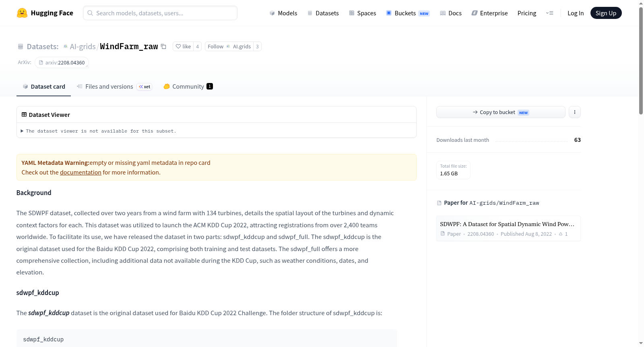The height and width of the screenshot is (347, 644).
Task: Click the page vertical scrollbar thumb
Action: (641, 60)
